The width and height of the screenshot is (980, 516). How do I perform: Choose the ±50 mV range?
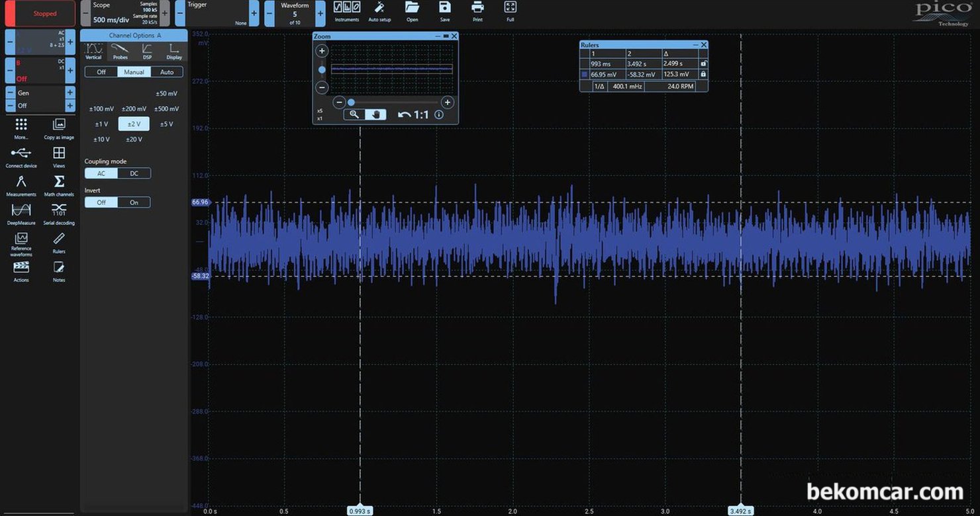coord(166,93)
